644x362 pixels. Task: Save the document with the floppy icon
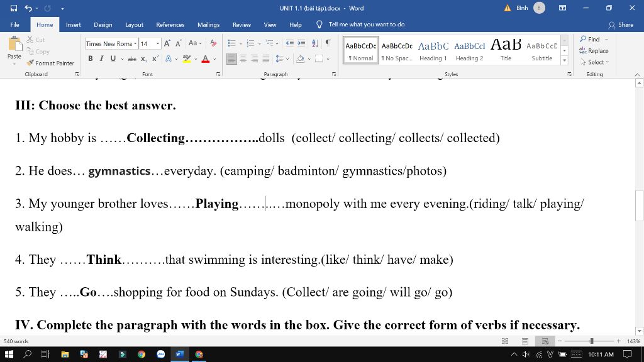[x=14, y=8]
